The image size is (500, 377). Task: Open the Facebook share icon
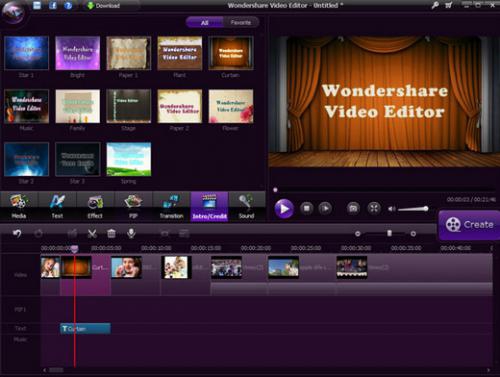[53, 5]
